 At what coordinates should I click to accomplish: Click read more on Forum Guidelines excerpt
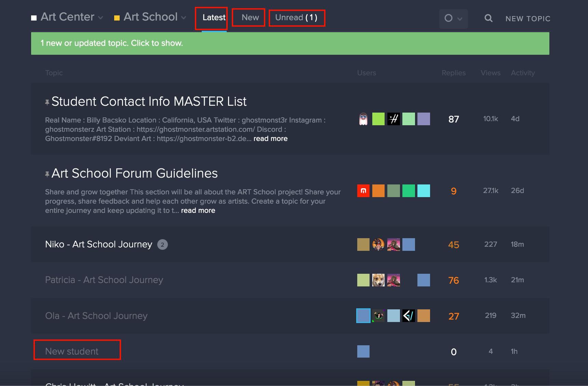(198, 210)
